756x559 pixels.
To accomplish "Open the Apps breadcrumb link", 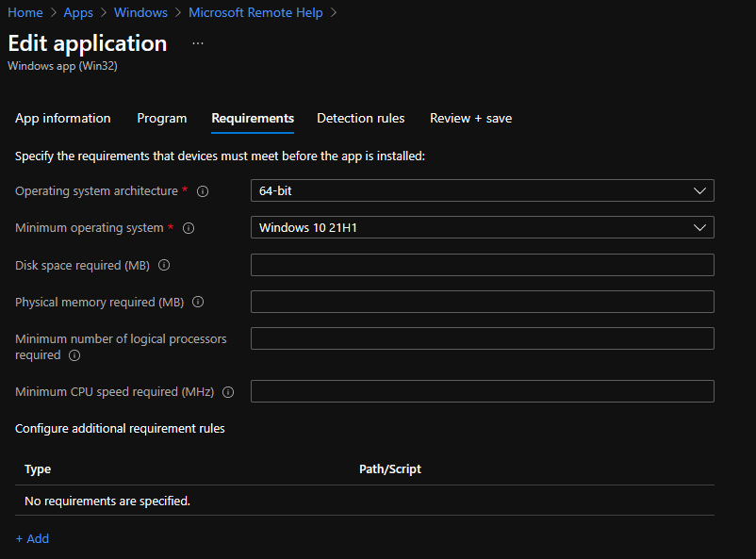I will coord(78,12).
